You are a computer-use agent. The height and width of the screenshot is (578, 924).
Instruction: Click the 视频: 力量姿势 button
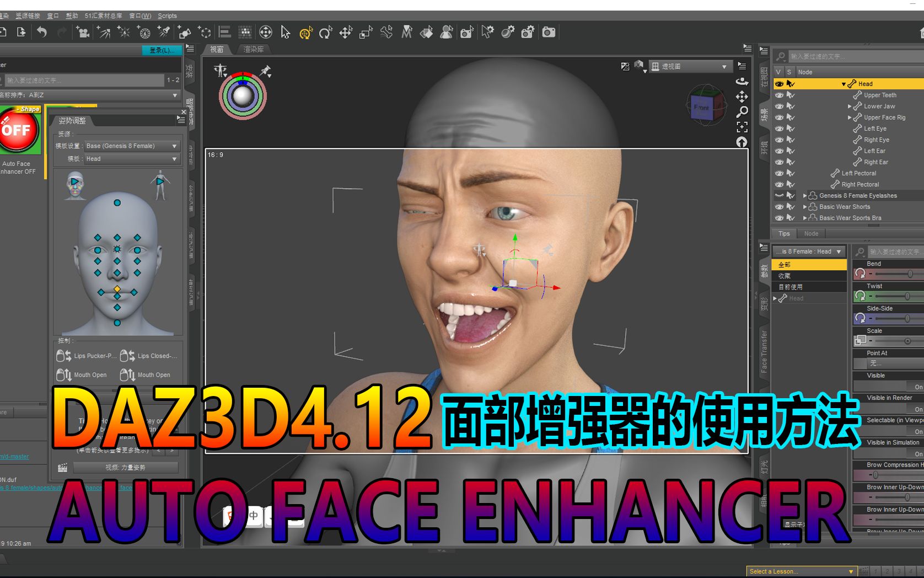click(127, 467)
